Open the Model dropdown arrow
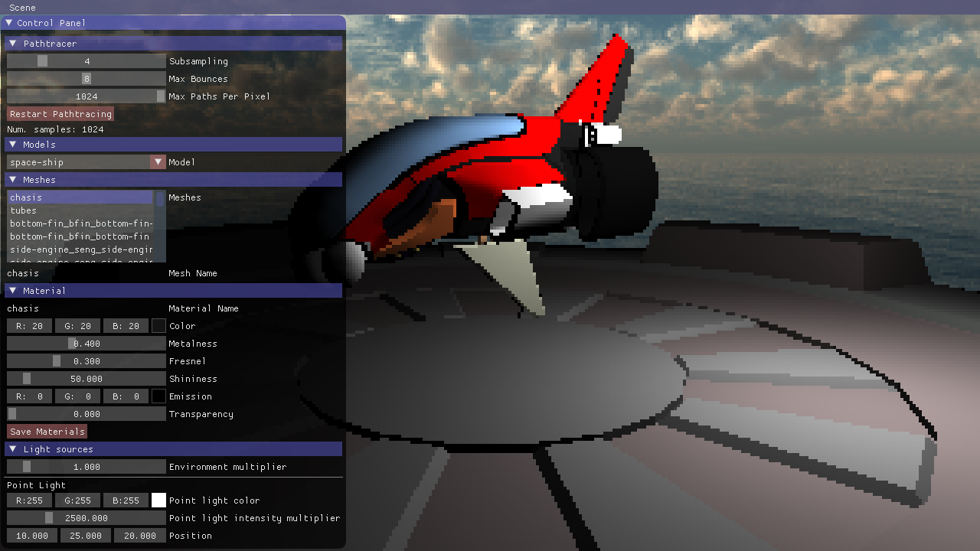Viewport: 980px width, 551px height. coord(158,162)
